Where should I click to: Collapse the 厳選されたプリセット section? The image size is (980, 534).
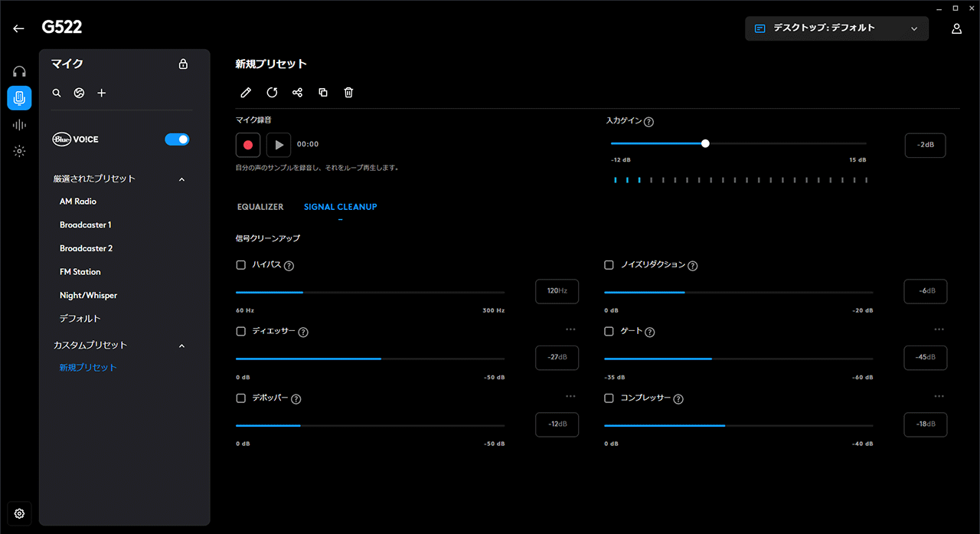[181, 179]
